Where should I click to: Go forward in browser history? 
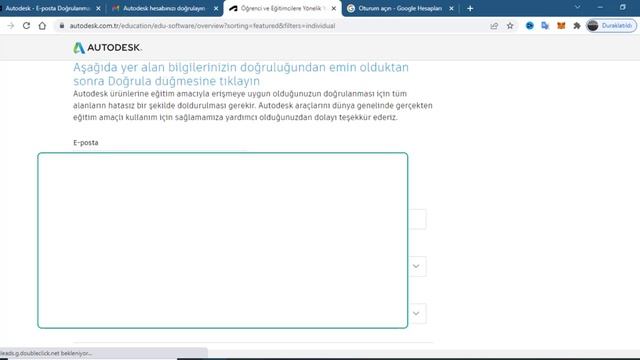coord(11,26)
